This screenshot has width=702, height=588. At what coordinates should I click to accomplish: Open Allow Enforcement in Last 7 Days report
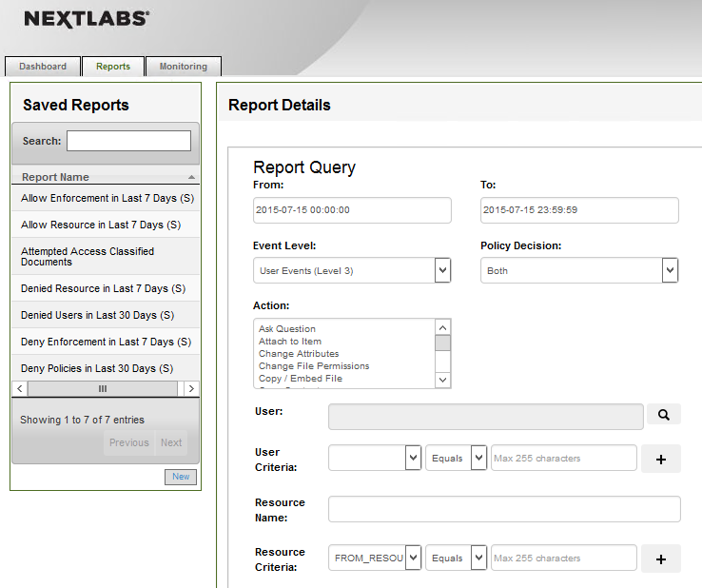(x=107, y=198)
